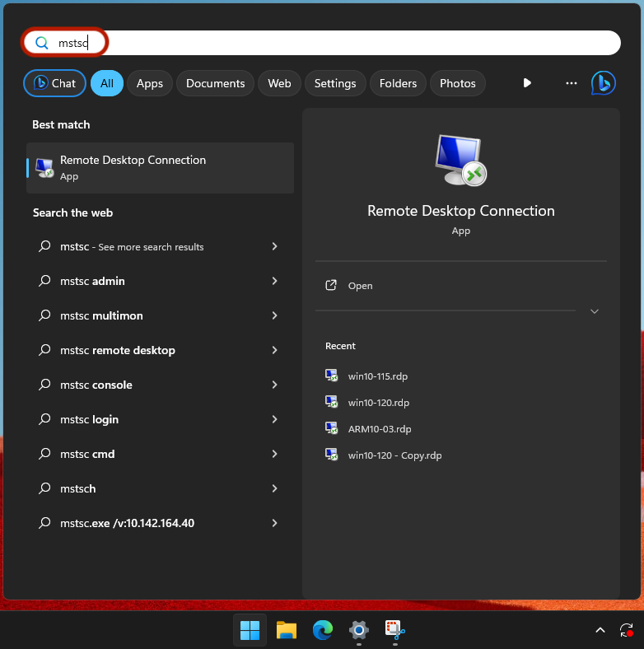Click the rdp icon beside win10-120 - Copy.rdp
Image resolution: width=644 pixels, height=649 pixels.
331,455
